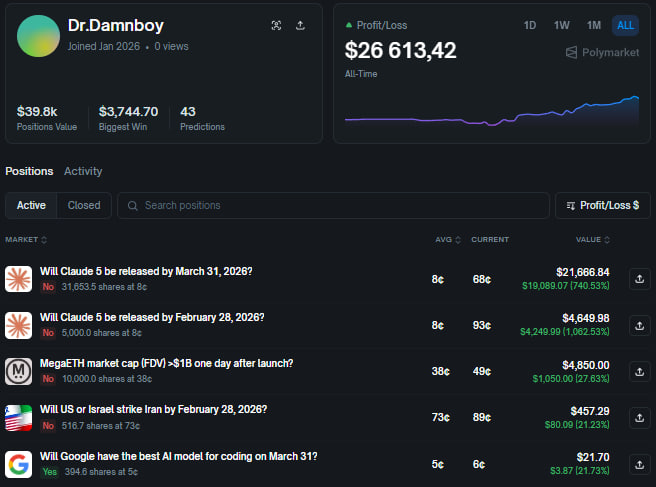Click the green Profit/Loss up-arrow indicator

tap(348, 25)
